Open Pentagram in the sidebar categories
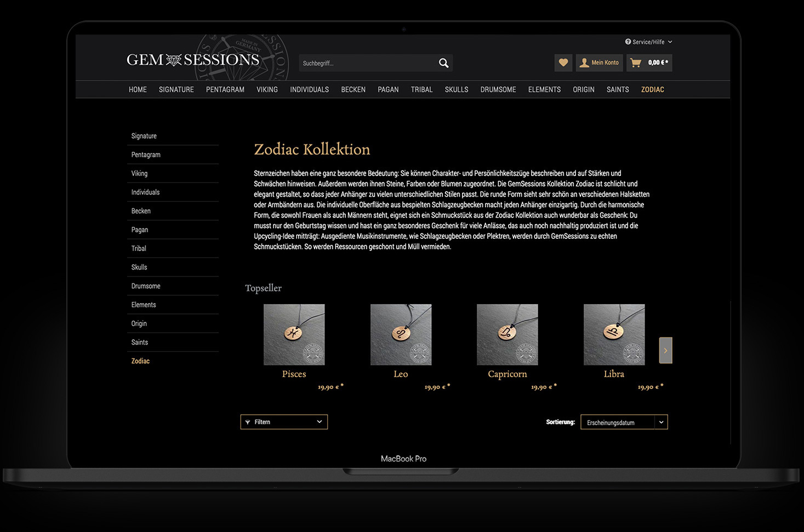Screen dimensions: 804x532 [x=146, y=155]
